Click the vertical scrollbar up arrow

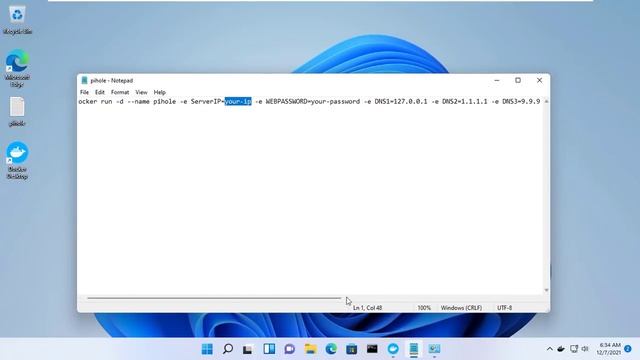546,101
